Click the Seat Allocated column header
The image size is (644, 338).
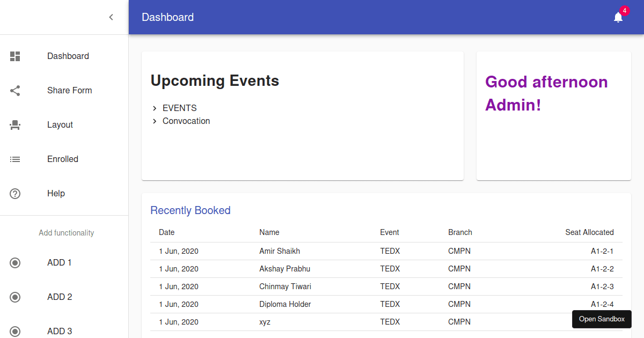pos(589,232)
